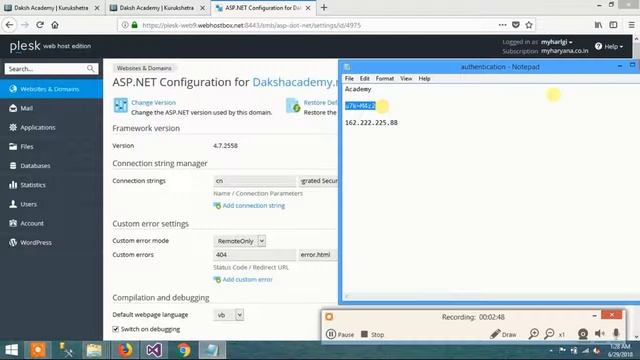Toggle the browser sidebar view icon
This screenshot has height=360, width=640.
point(613,25)
